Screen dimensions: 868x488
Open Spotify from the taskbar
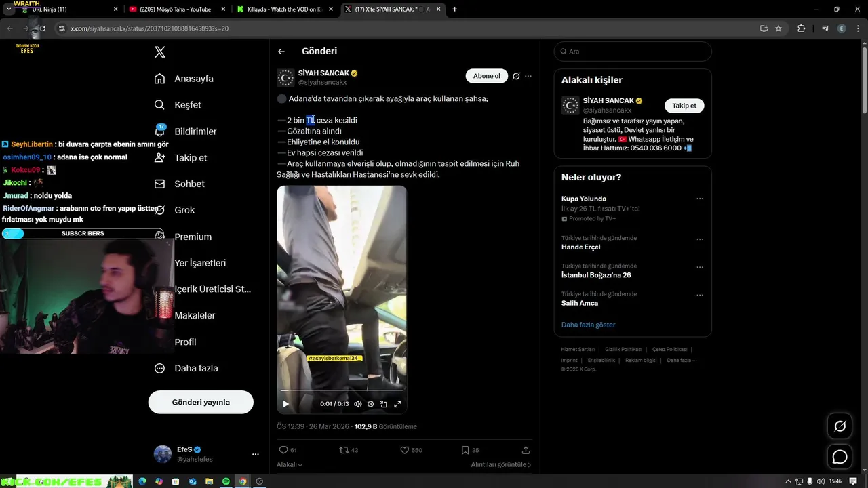point(226,481)
